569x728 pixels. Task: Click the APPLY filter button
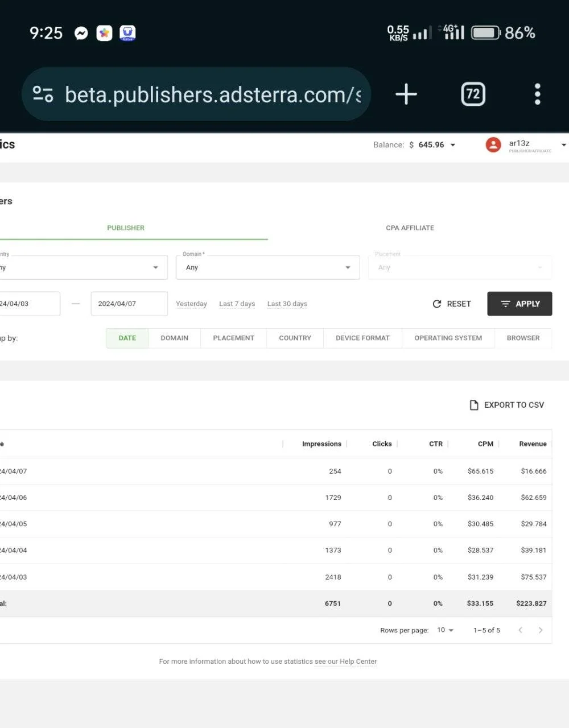[x=519, y=304]
